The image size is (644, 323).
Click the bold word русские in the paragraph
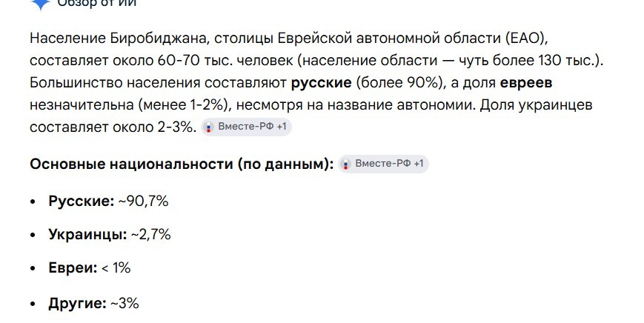321,83
